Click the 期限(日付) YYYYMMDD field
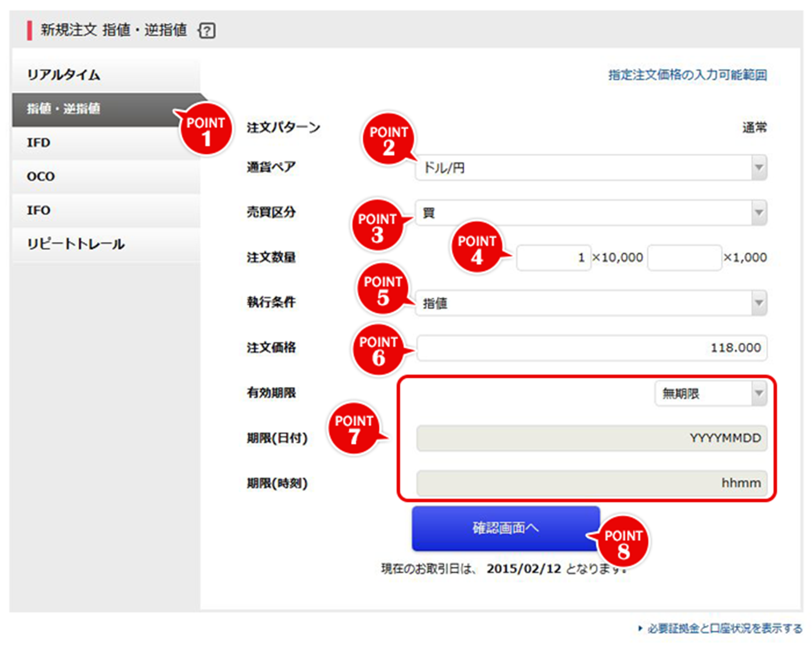The image size is (812, 652). (x=592, y=439)
